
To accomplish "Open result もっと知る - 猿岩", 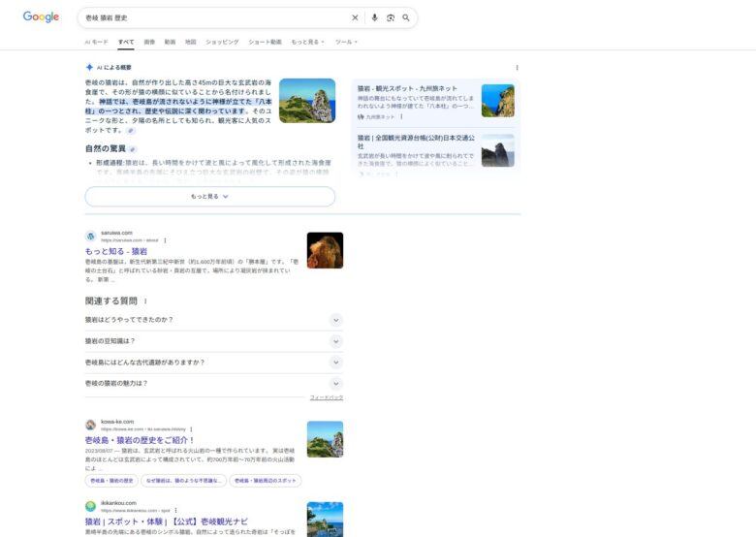I will (x=116, y=252).
